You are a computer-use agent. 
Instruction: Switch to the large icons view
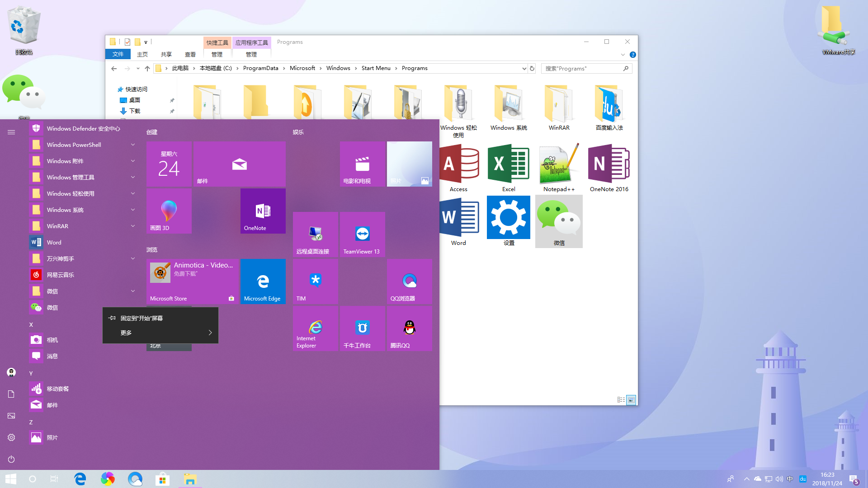(632, 400)
